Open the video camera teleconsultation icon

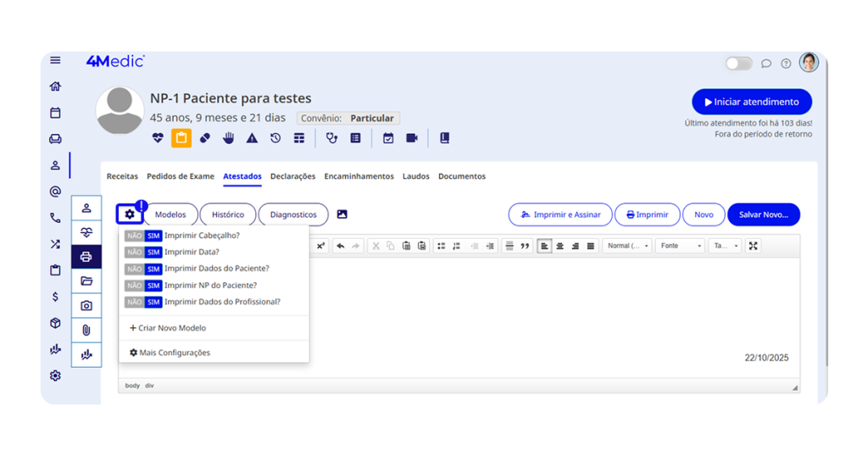(x=412, y=138)
